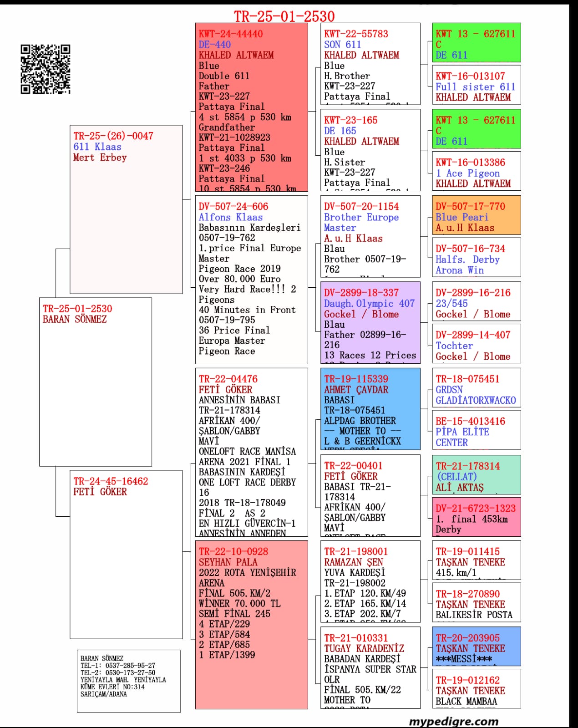Select the purple Daugh. Olympic 407 box

(370, 322)
